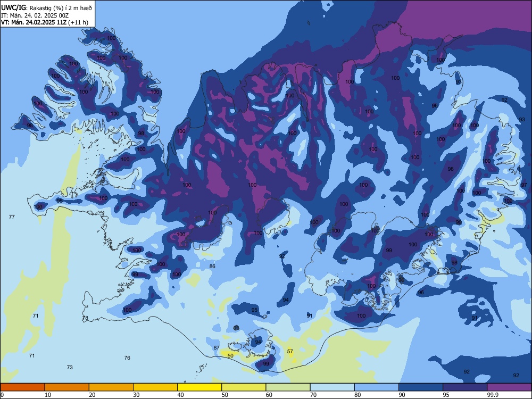Screen dimensions: 532x399
Task: Click the '97' humidity value at the east edge
Action: (x=524, y=185)
